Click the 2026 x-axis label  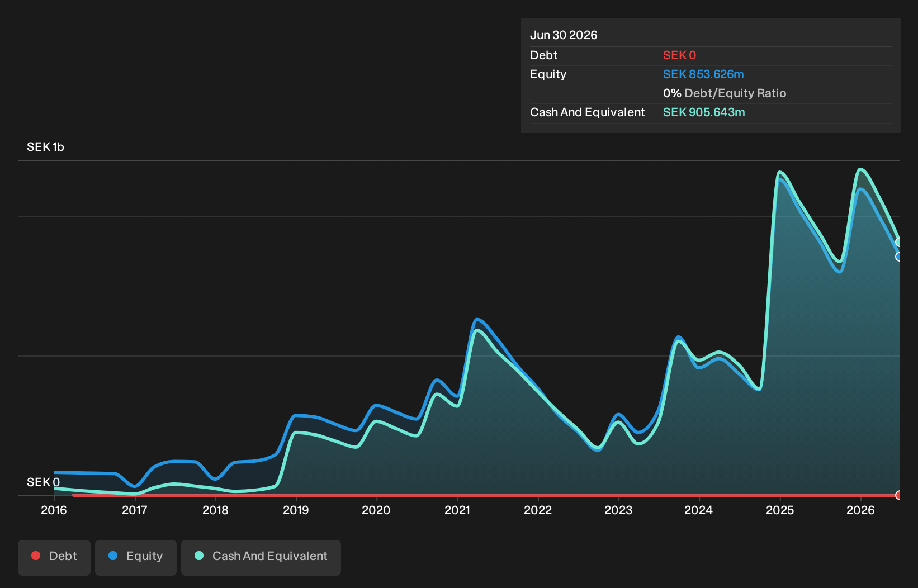[x=860, y=510]
